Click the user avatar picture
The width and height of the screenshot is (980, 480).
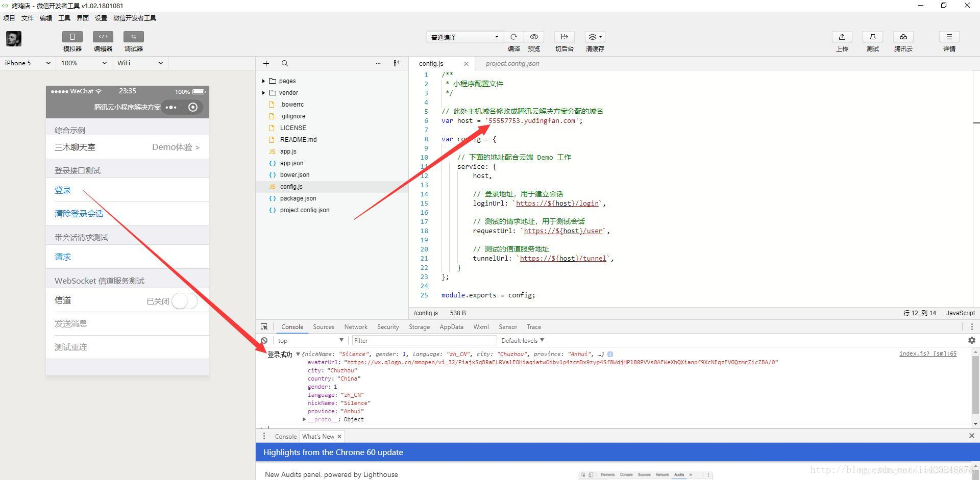tap(14, 39)
